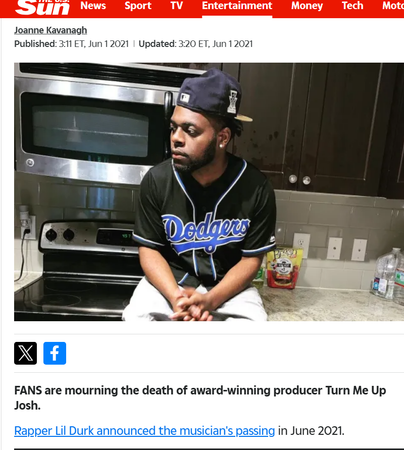The width and height of the screenshot is (404, 450).
Task: Open the Motors section in the nav bar
Action: pos(393,6)
